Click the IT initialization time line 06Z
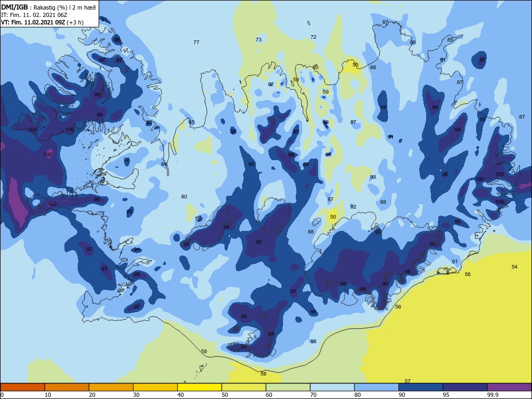This screenshot has height=399, width=532. click(34, 15)
